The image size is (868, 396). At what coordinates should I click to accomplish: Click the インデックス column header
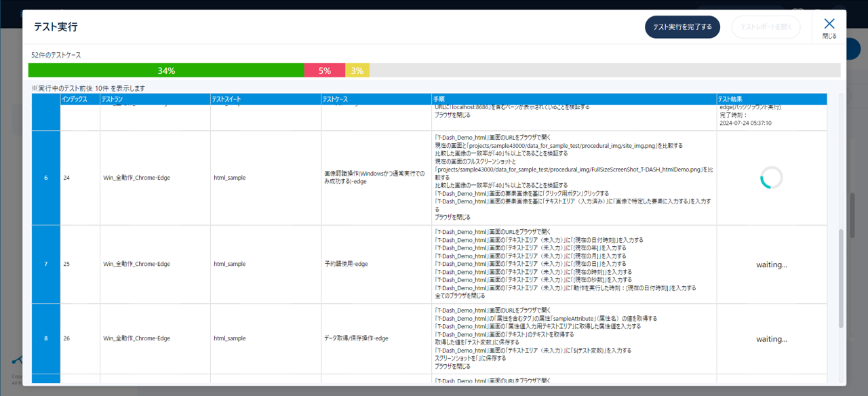click(x=74, y=100)
